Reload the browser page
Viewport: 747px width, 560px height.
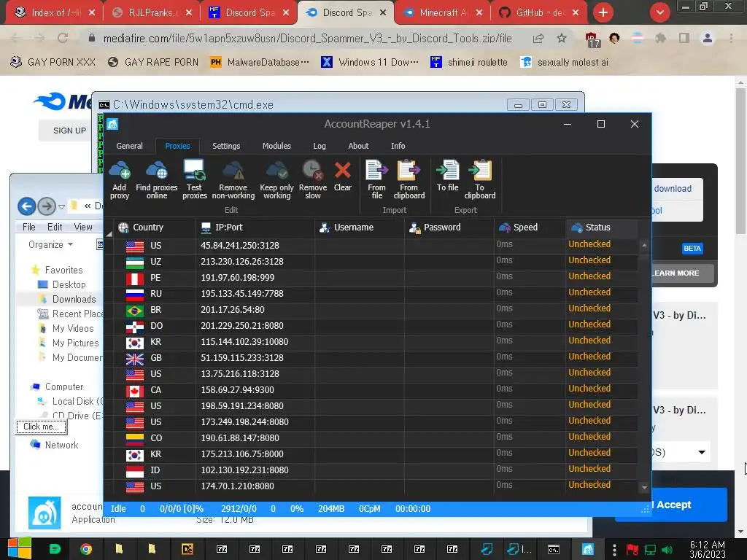[63, 38]
